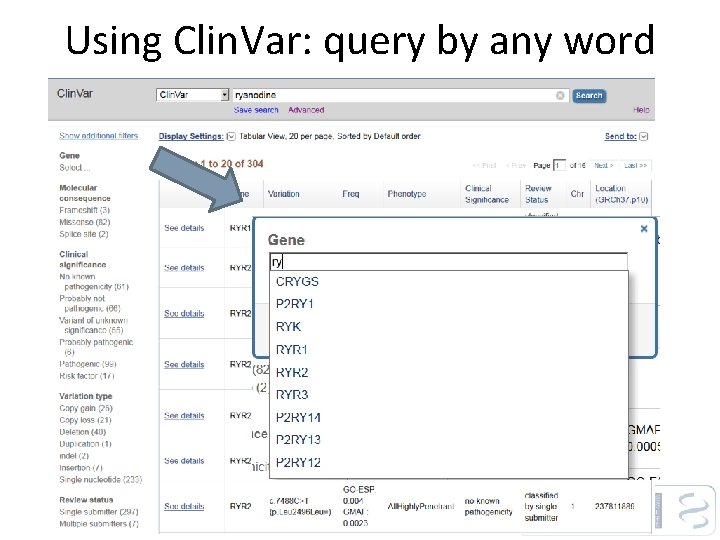Filter by No known pathogenicity

(94, 281)
